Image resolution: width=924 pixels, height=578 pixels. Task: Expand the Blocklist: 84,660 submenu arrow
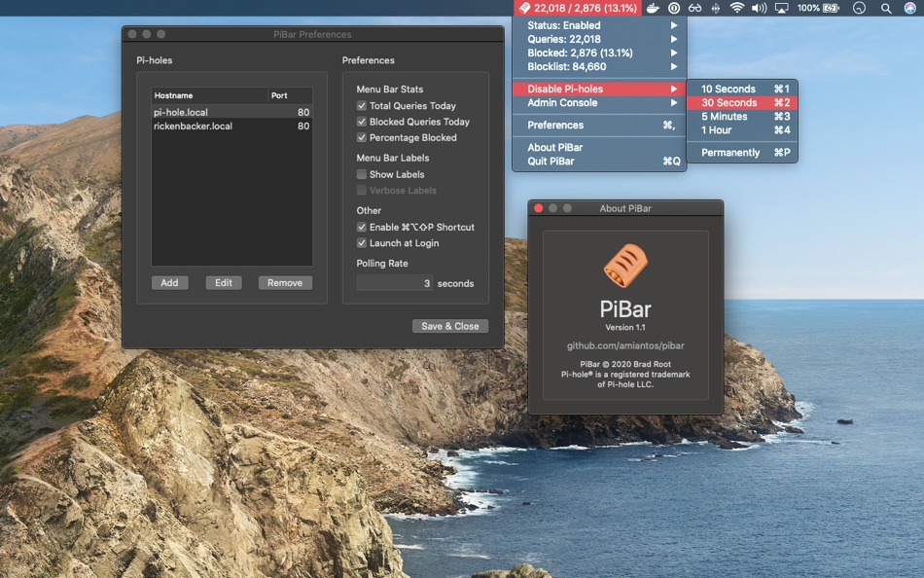click(674, 66)
